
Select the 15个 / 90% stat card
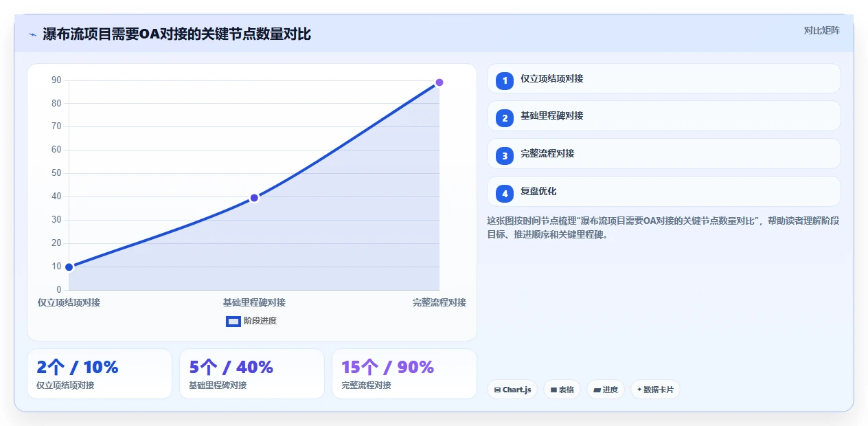[x=404, y=374]
